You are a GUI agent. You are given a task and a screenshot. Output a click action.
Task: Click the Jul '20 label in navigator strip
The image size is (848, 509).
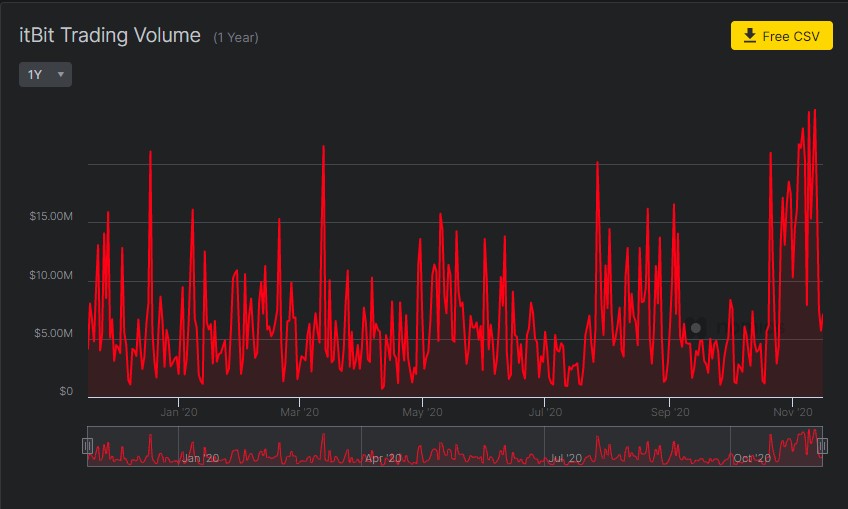point(565,458)
